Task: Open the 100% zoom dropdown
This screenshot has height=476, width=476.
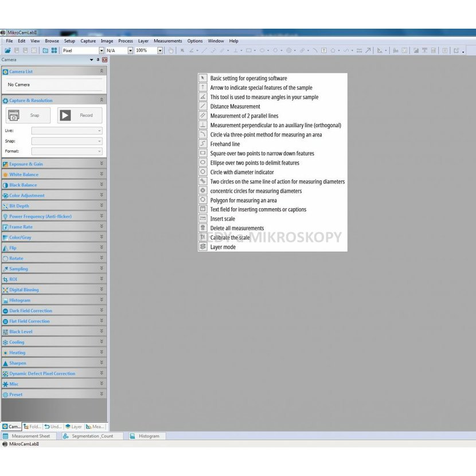Action: 160,50
